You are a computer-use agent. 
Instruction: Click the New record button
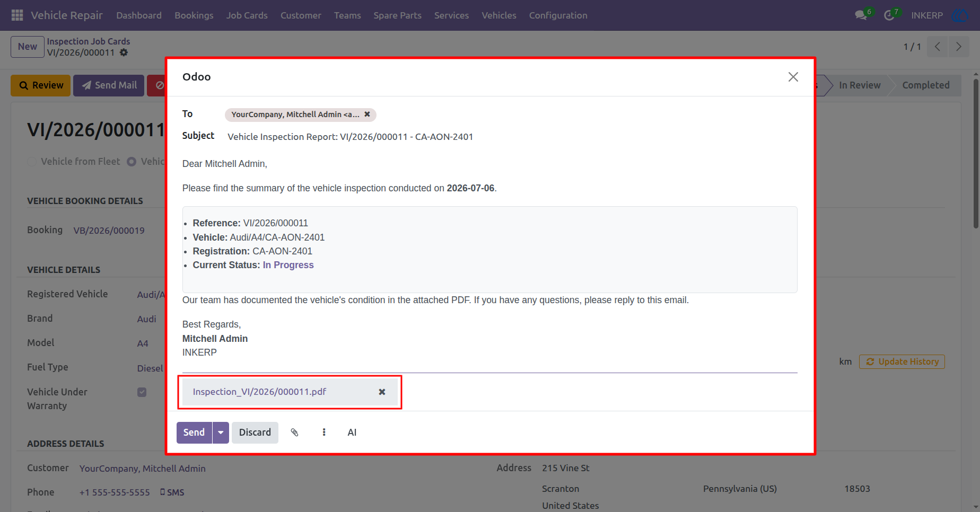coord(28,47)
